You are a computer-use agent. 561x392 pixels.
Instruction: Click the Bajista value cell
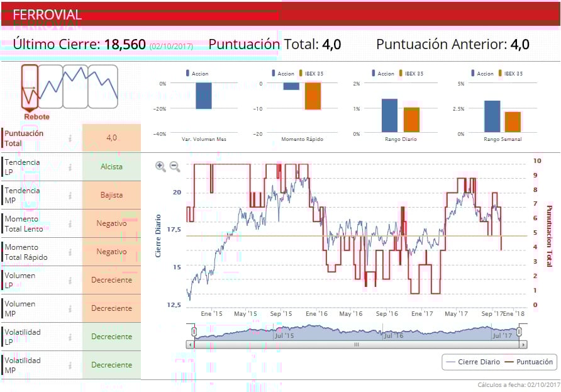coord(111,195)
